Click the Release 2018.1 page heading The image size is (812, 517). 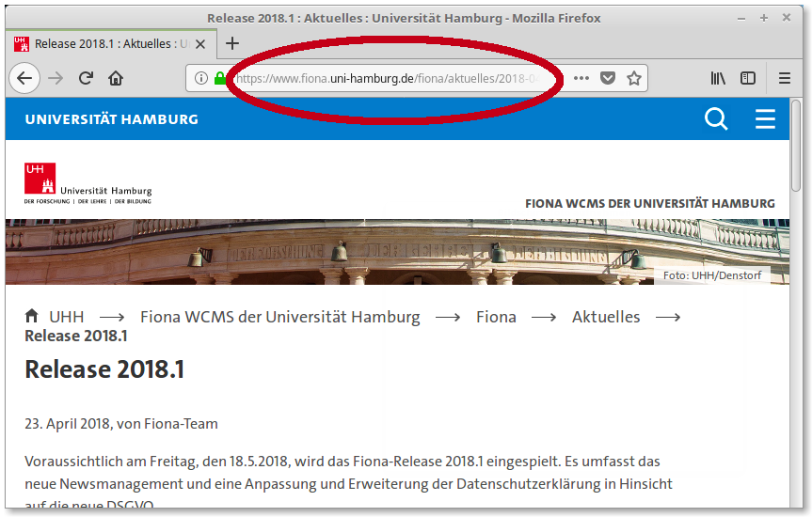tap(104, 369)
